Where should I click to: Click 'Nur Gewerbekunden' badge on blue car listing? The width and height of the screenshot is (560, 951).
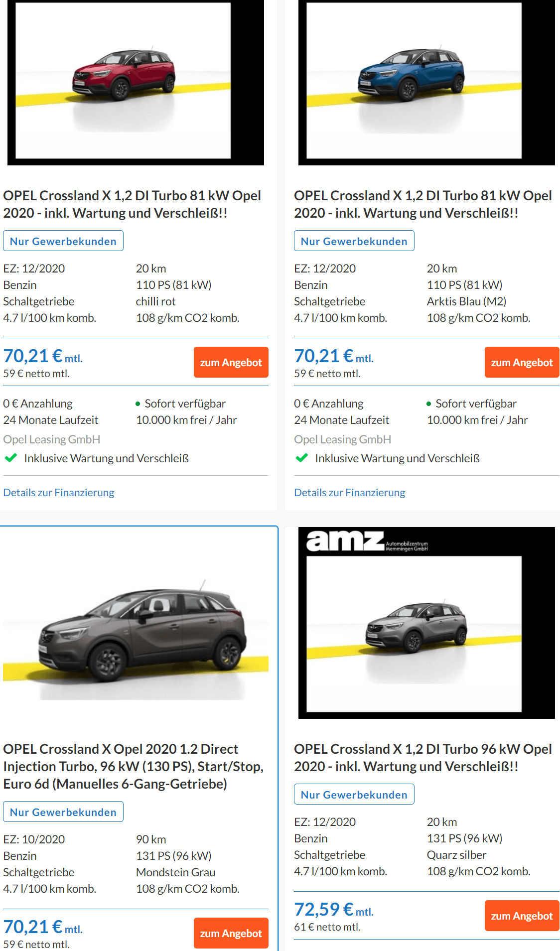click(354, 241)
